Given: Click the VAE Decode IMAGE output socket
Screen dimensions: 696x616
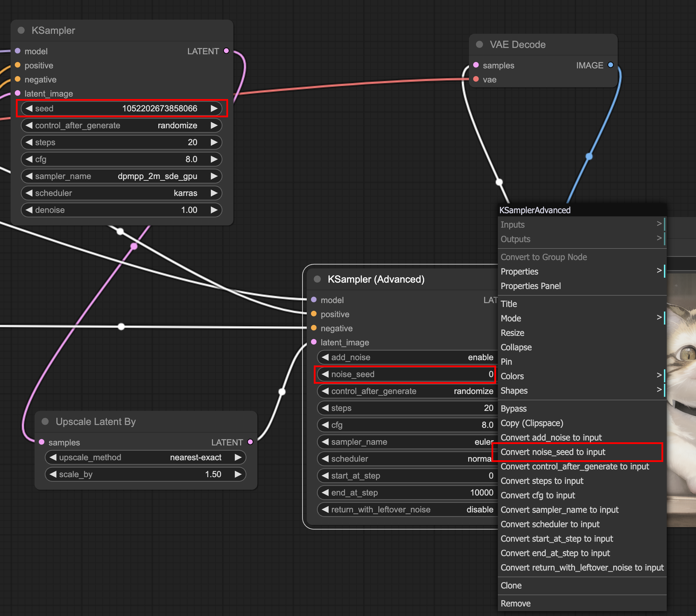Looking at the screenshot, I should click(x=611, y=65).
